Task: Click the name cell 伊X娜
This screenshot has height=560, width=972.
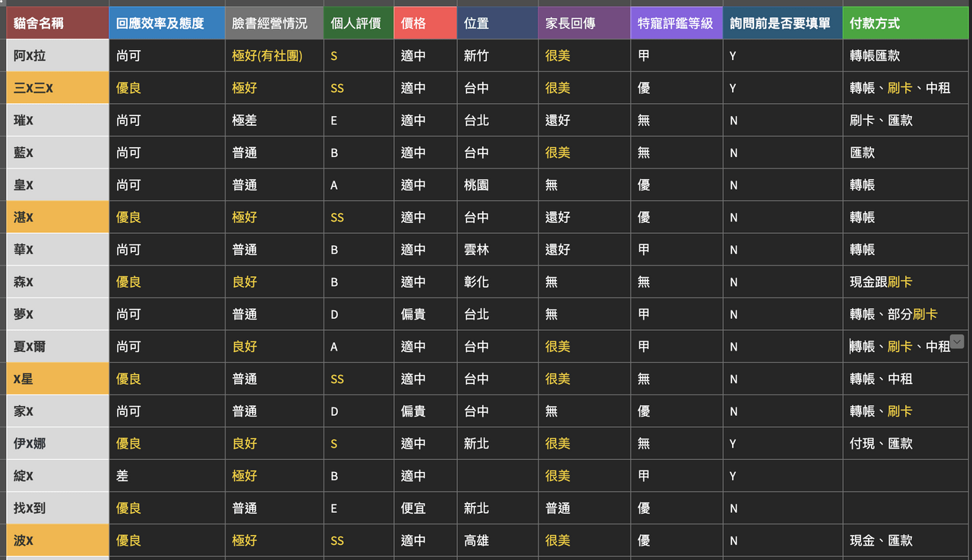Action: click(x=58, y=443)
